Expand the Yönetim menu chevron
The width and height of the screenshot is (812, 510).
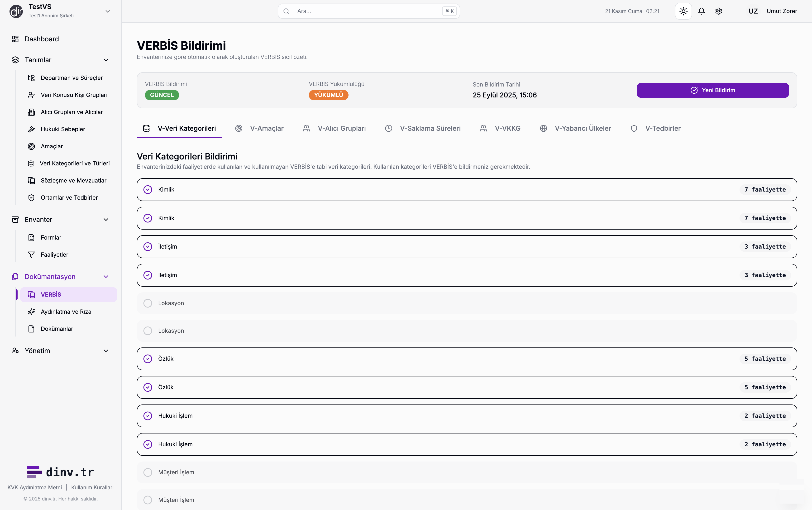[106, 351]
